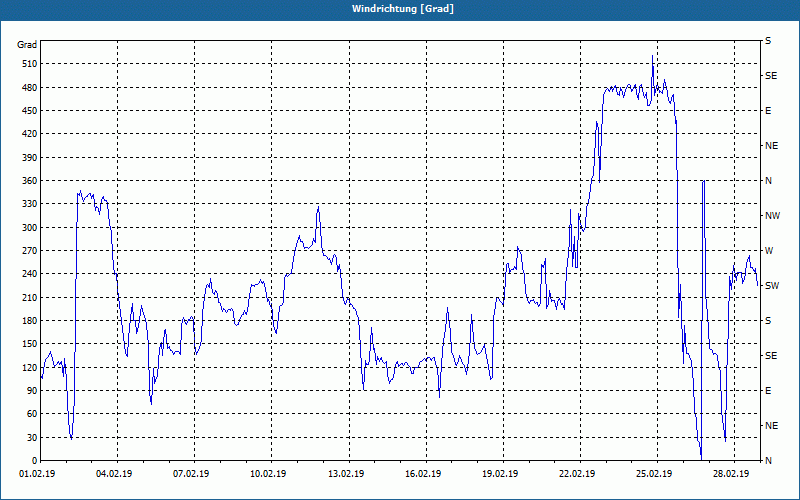
Task: Select the 240 value on left axis
Action: tap(30, 274)
